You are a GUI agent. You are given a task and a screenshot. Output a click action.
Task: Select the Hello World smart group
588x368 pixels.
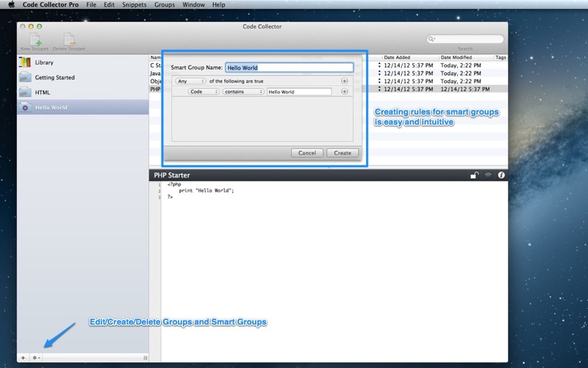pyautogui.click(x=82, y=107)
